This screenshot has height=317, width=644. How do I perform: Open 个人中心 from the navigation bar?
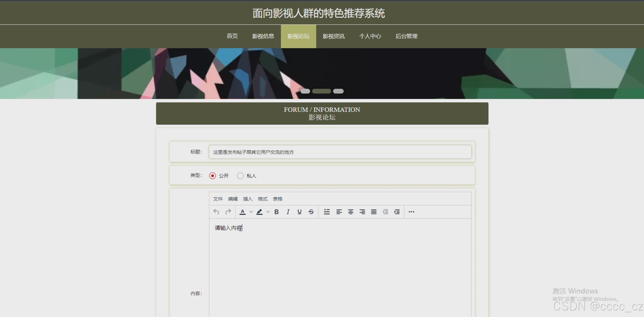pos(370,36)
